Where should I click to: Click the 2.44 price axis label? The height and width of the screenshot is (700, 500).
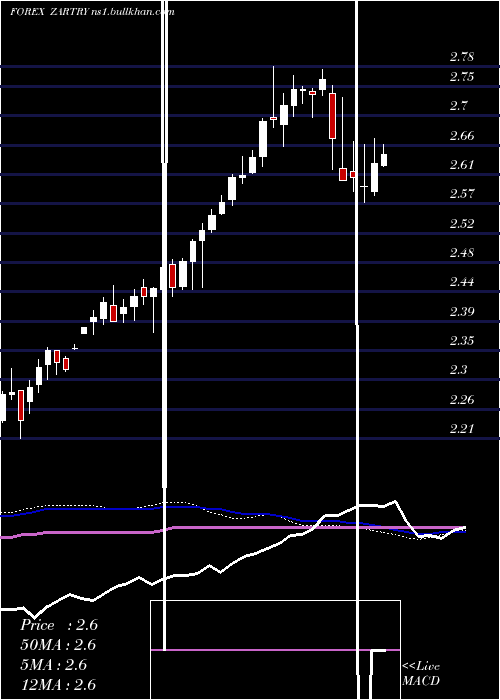point(462,282)
